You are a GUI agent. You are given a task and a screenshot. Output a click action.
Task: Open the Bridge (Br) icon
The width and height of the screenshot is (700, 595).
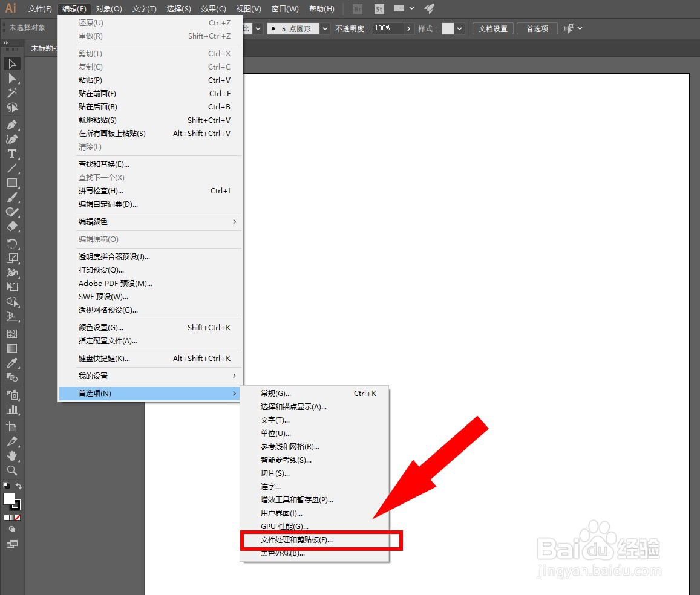pos(358,9)
